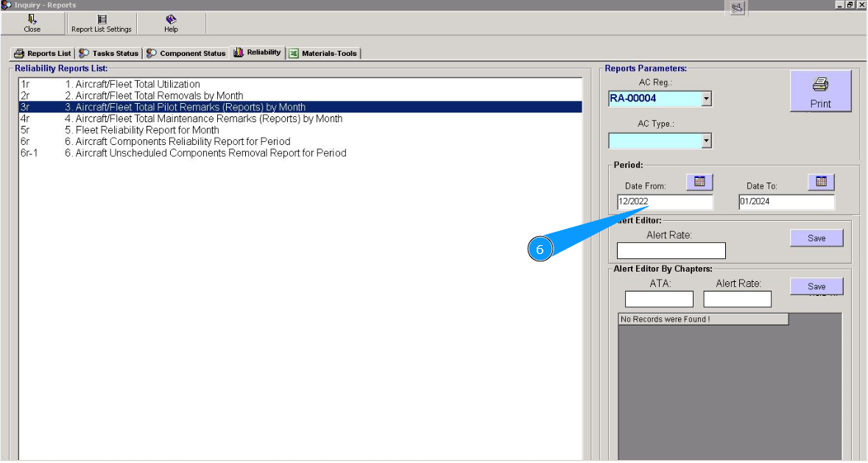Click the No Records were Found header
Screen dimensions: 868x463
(703, 319)
